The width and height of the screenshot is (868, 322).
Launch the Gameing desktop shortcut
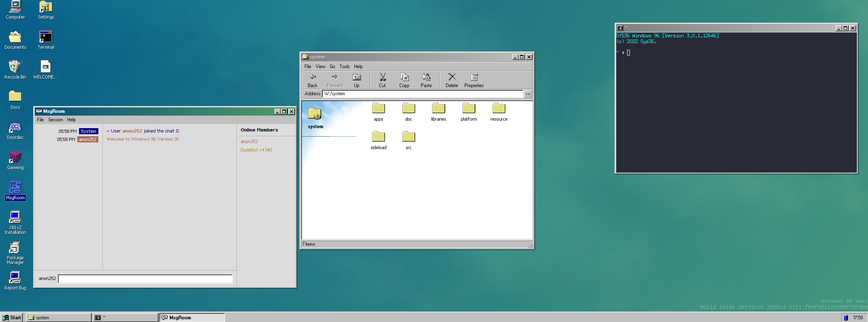15,160
